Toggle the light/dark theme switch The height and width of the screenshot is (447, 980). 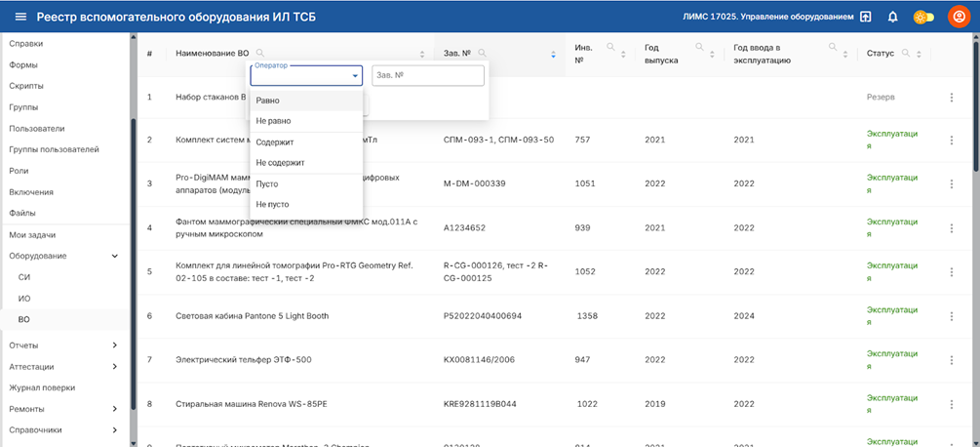pyautogui.click(x=922, y=17)
